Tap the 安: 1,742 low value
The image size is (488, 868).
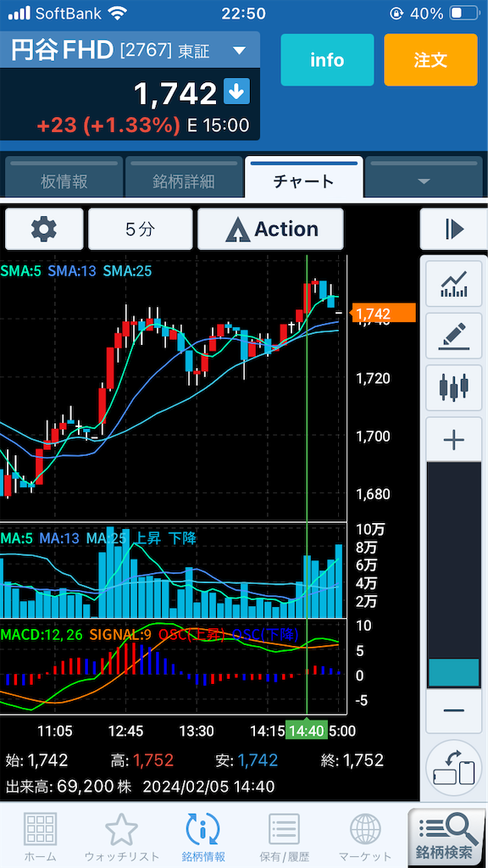click(247, 760)
